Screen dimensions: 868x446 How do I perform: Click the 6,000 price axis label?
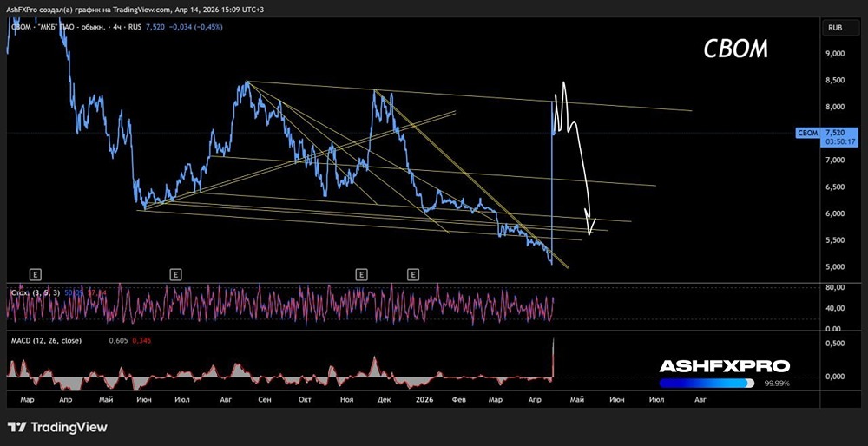point(834,213)
